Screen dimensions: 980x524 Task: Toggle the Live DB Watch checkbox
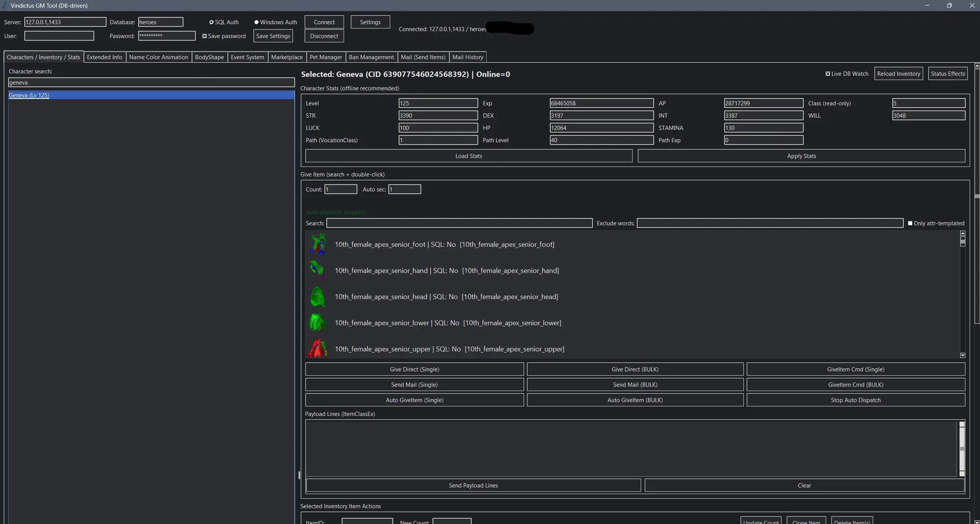[x=828, y=74]
